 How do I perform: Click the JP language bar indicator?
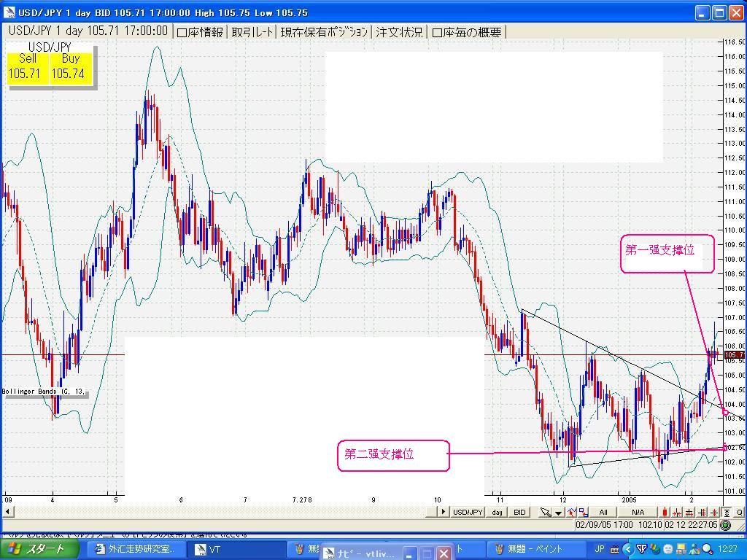600,549
